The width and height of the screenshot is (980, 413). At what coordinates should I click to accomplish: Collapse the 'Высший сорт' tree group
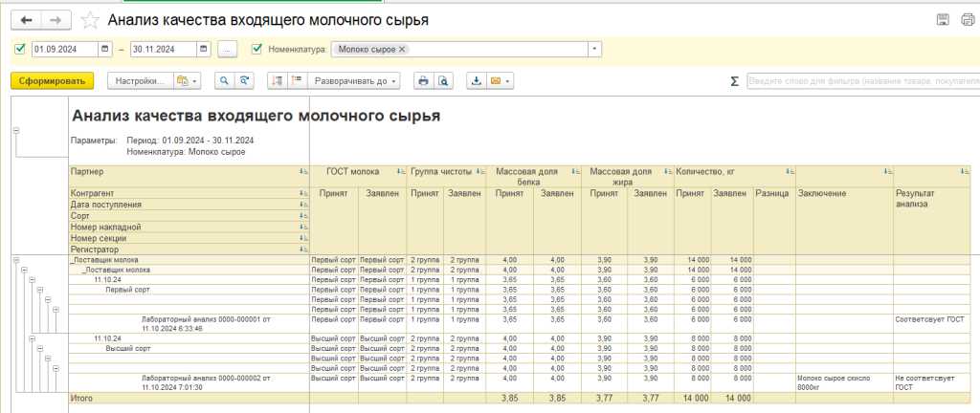point(39,349)
